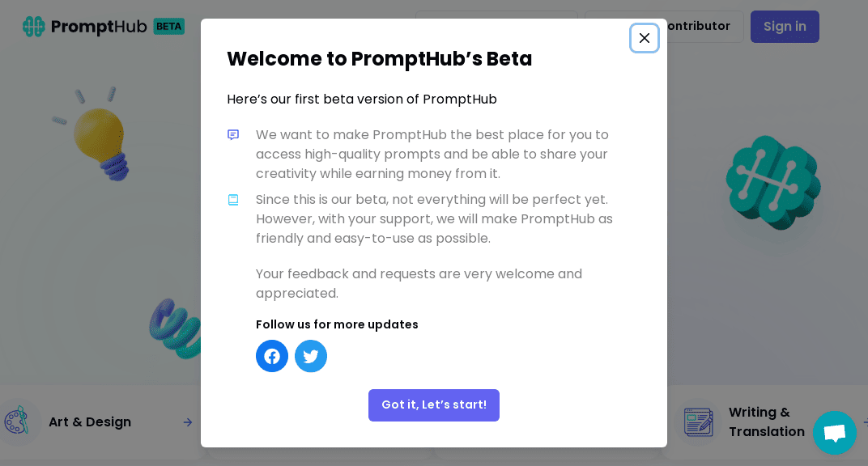This screenshot has width=868, height=466.
Task: Click the speech bubble icon beside first paragraph
Action: click(233, 135)
